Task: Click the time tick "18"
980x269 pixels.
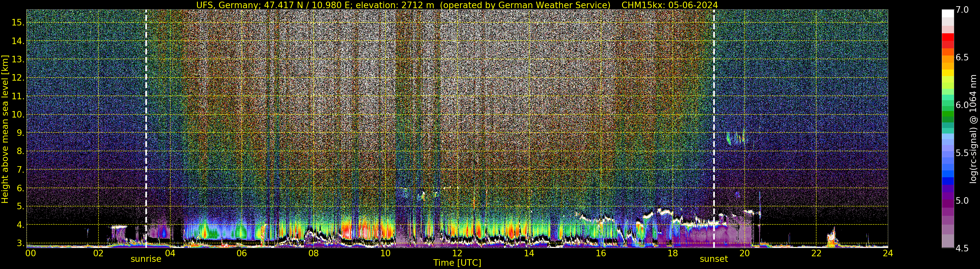Action: pos(673,253)
